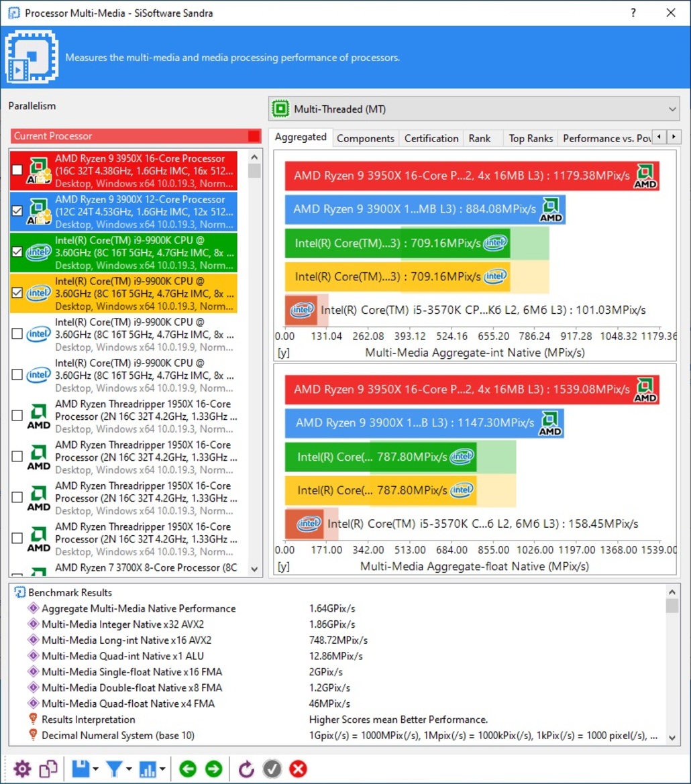Screen dimensions: 691x784
Task: Uncheck the green Intel i9-9900K checkbox
Action: 17,252
